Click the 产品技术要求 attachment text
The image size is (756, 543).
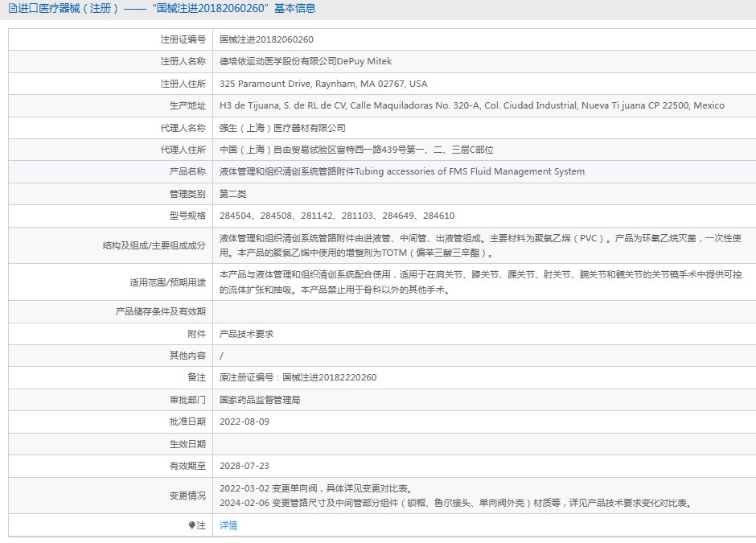pos(247,334)
